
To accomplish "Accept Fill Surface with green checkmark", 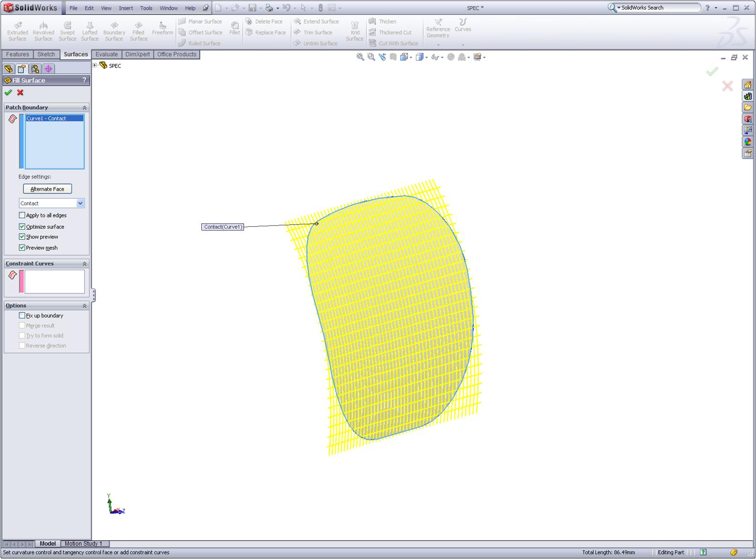I will (8, 93).
